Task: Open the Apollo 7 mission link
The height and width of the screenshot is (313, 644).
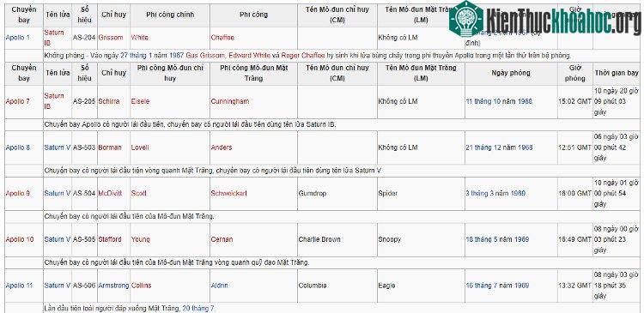Action: (x=18, y=101)
